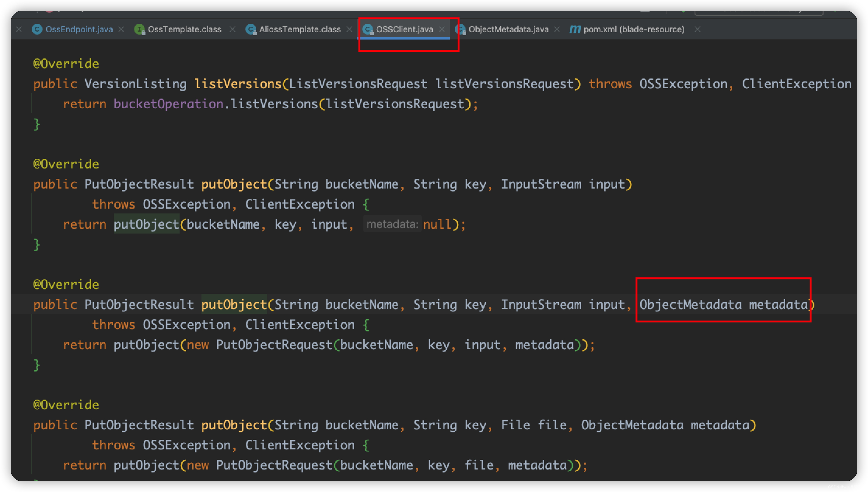Click PutObjectRequest with input argument
The width and height of the screenshot is (868, 492).
274,345
